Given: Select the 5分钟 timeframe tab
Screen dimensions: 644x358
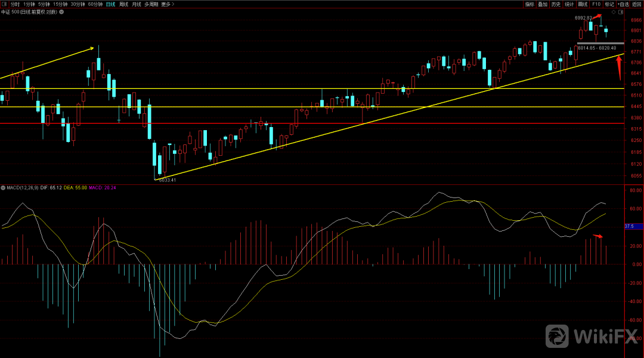Looking at the screenshot, I should click(x=44, y=4).
